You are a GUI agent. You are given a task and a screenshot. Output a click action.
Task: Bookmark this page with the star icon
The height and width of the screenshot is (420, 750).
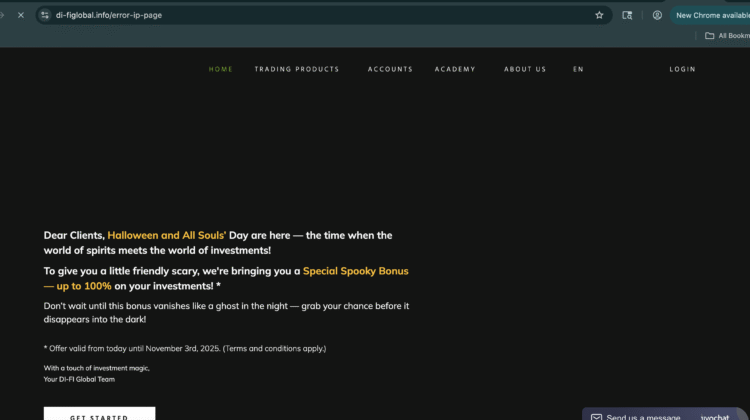point(599,15)
